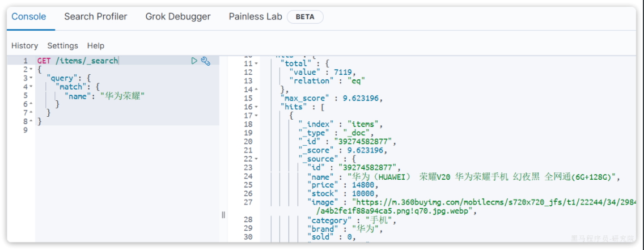Click the "_index" : "items" line

click(x=341, y=124)
